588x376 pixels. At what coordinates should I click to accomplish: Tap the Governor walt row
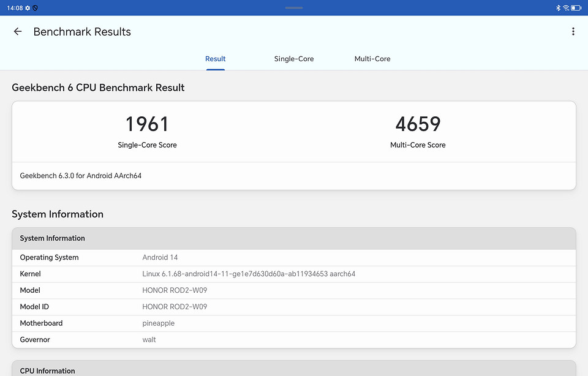coord(294,340)
